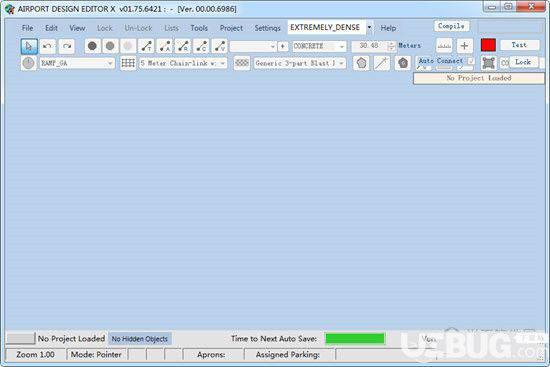Open the View menu
The height and width of the screenshot is (367, 550).
(77, 28)
